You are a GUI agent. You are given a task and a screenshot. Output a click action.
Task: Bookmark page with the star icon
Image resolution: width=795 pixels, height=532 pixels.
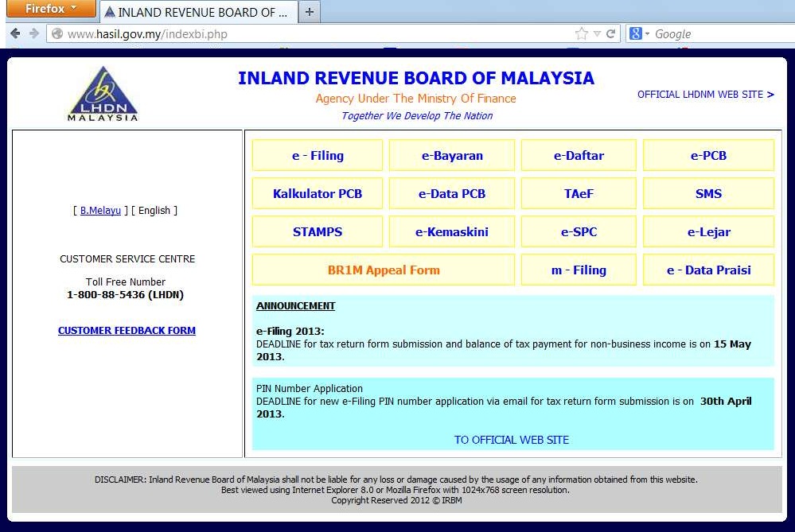pos(582,34)
